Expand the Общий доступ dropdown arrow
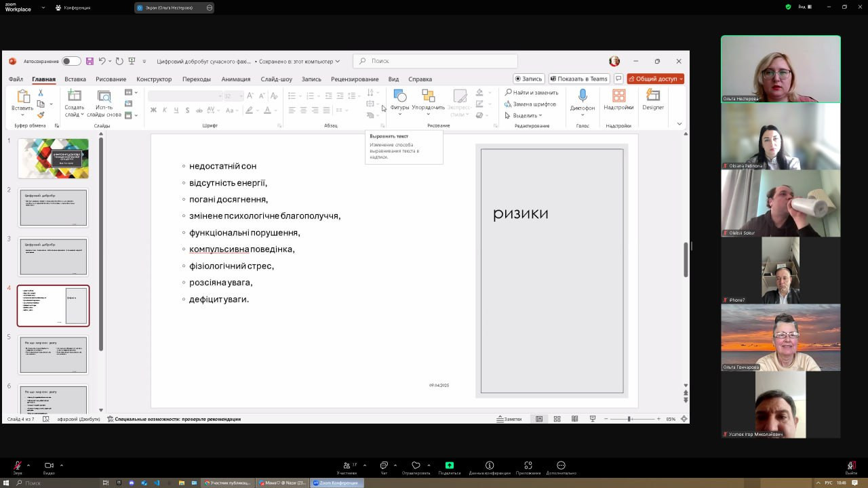This screenshot has width=868, height=488. (x=679, y=79)
